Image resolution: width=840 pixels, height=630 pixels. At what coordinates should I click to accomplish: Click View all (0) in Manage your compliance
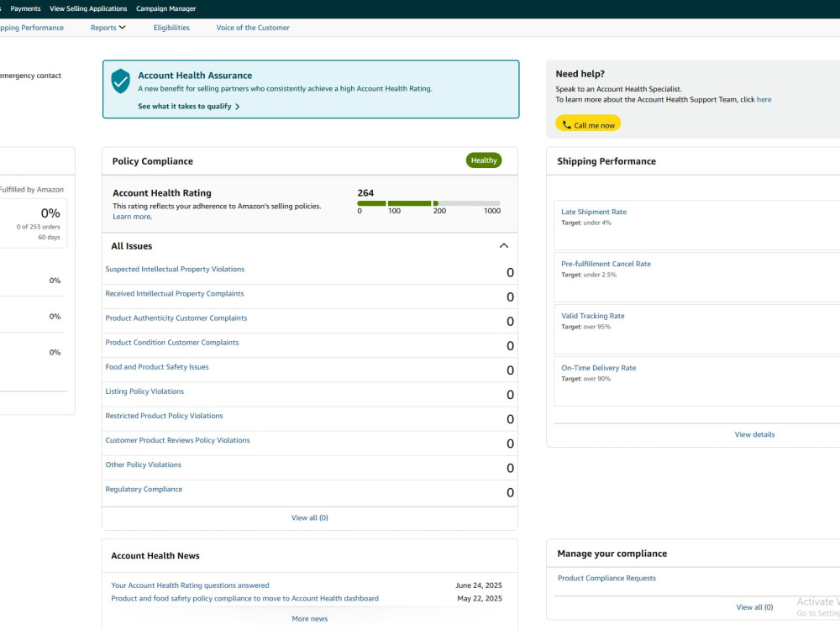754,607
